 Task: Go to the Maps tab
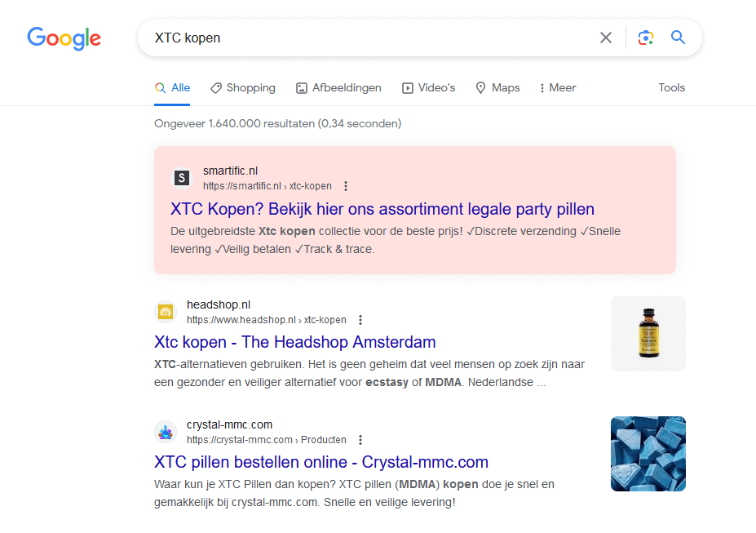(x=497, y=88)
